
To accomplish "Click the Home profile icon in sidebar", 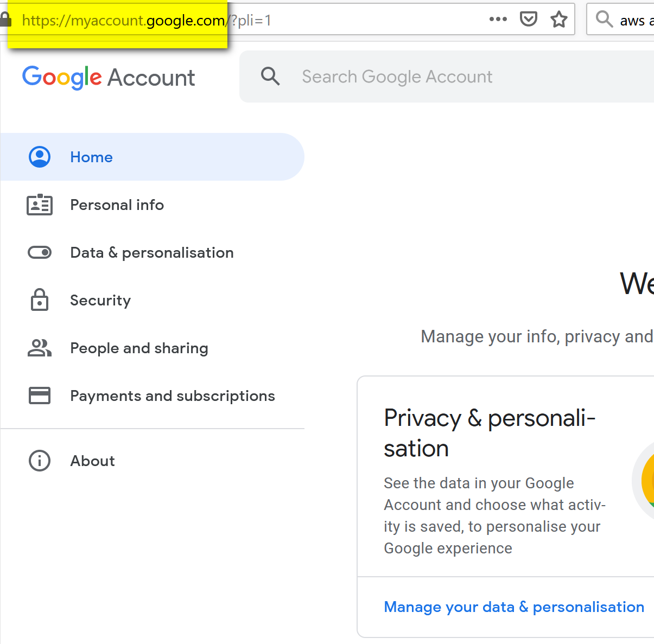I will pos(40,157).
